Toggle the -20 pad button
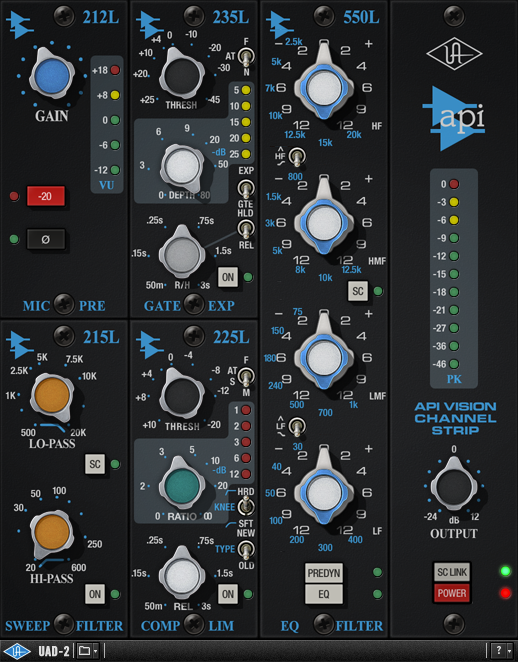This screenshot has height=662, width=518. pyautogui.click(x=46, y=196)
